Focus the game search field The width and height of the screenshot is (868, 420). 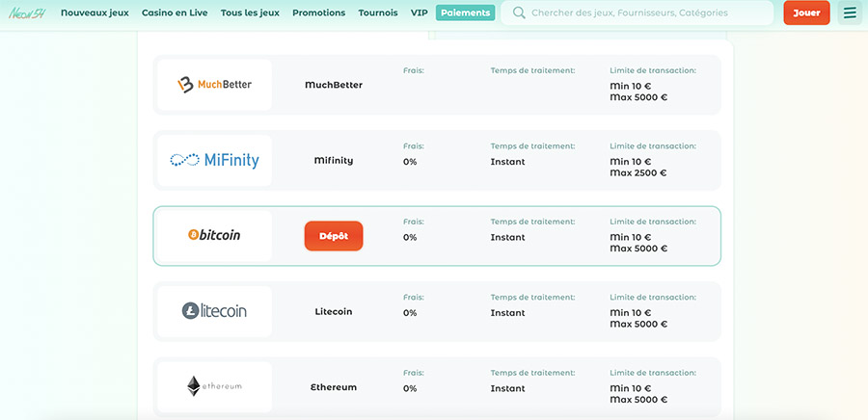click(637, 13)
